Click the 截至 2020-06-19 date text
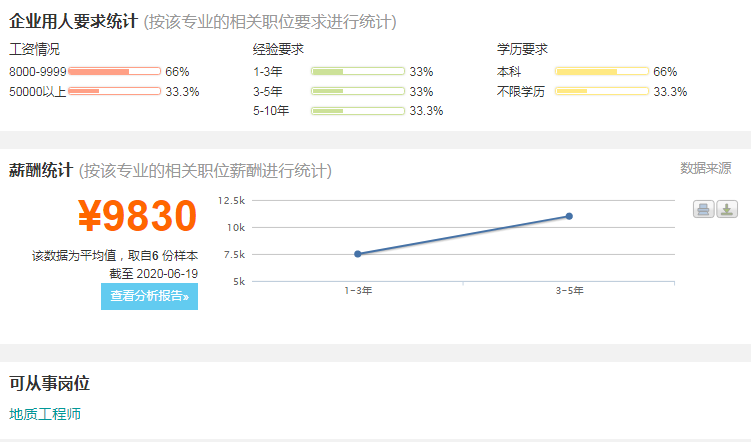The height and width of the screenshot is (442, 751). tap(153, 274)
